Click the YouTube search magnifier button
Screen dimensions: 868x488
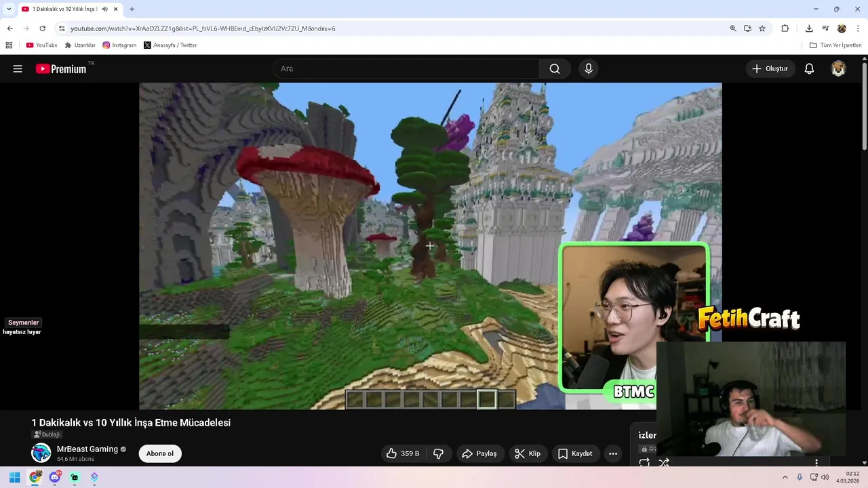tap(555, 68)
